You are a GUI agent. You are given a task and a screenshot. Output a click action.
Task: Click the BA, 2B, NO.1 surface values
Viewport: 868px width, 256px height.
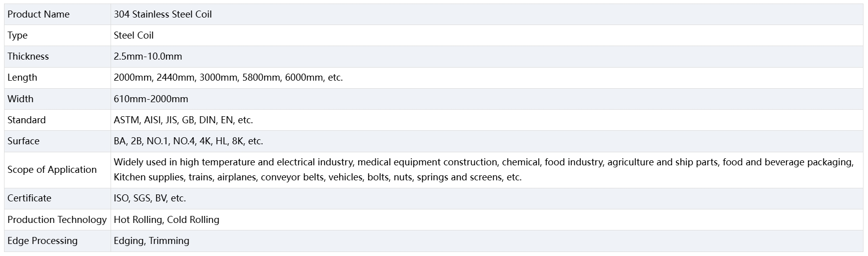pyautogui.click(x=188, y=141)
